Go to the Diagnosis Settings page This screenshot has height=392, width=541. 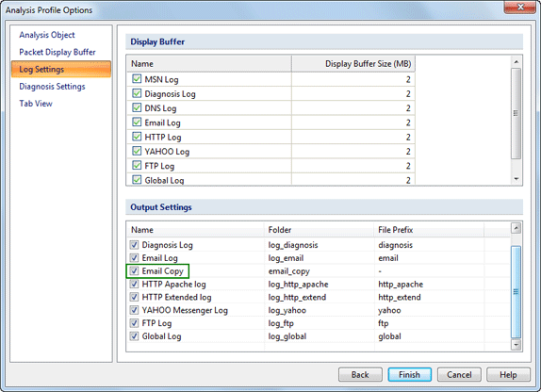[x=52, y=87]
